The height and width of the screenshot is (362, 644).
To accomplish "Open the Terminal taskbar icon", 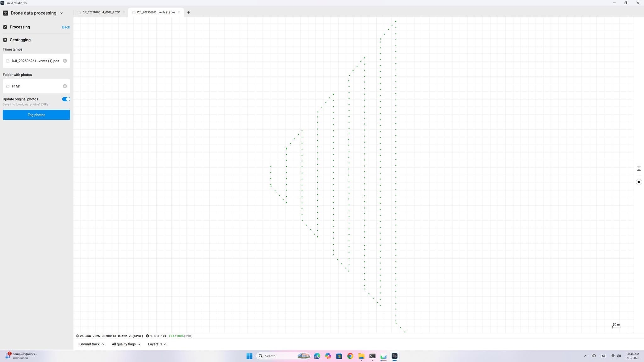I will [x=372, y=356].
